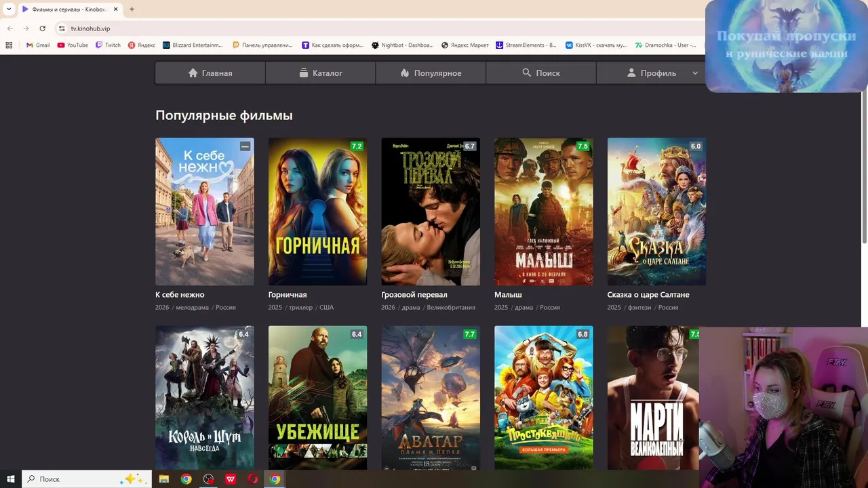
Task: Close the Kinobox browser tab
Action: coord(115,9)
